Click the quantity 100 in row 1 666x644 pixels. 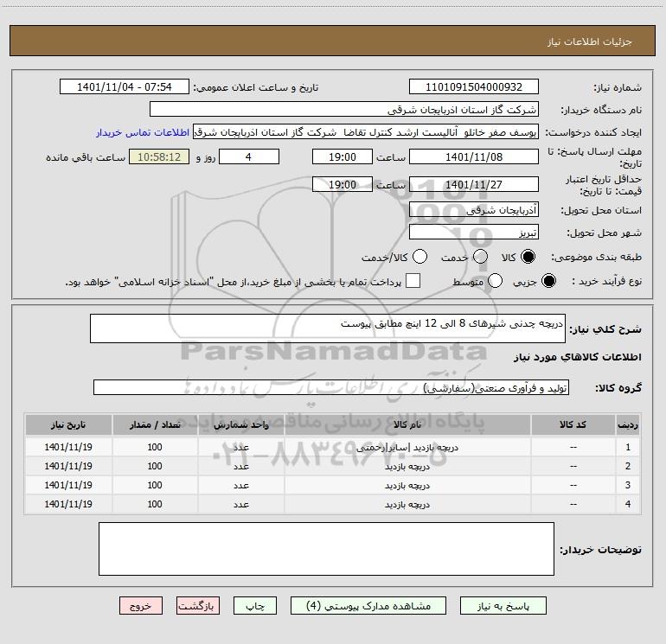coord(155,447)
